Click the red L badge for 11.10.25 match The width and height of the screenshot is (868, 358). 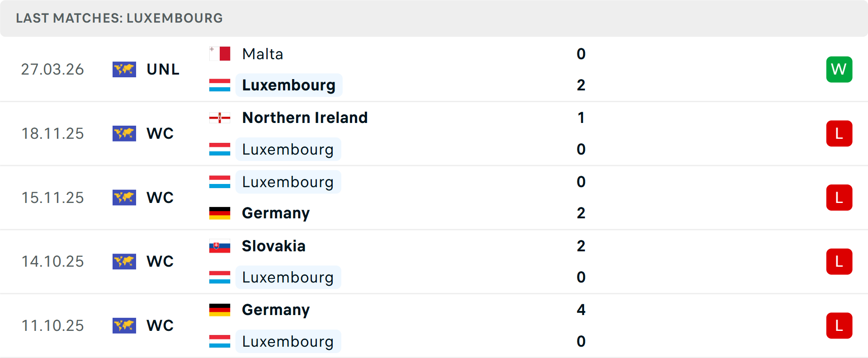click(x=839, y=325)
